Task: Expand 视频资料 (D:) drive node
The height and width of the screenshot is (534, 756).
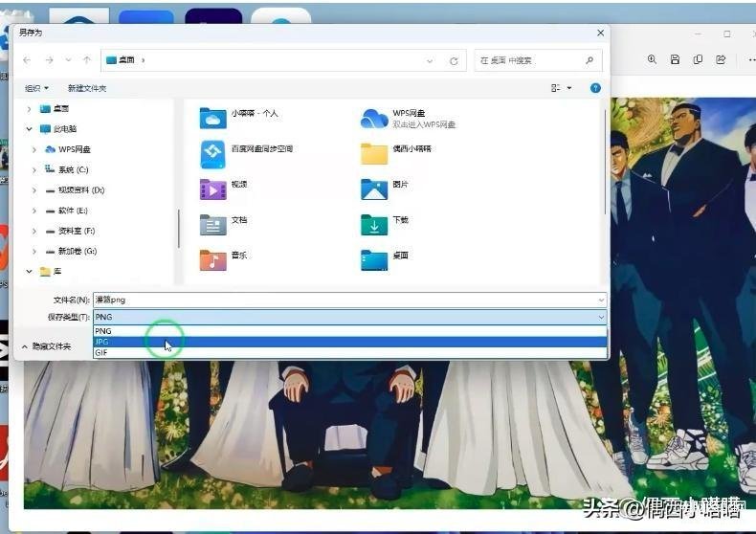Action: (34, 190)
